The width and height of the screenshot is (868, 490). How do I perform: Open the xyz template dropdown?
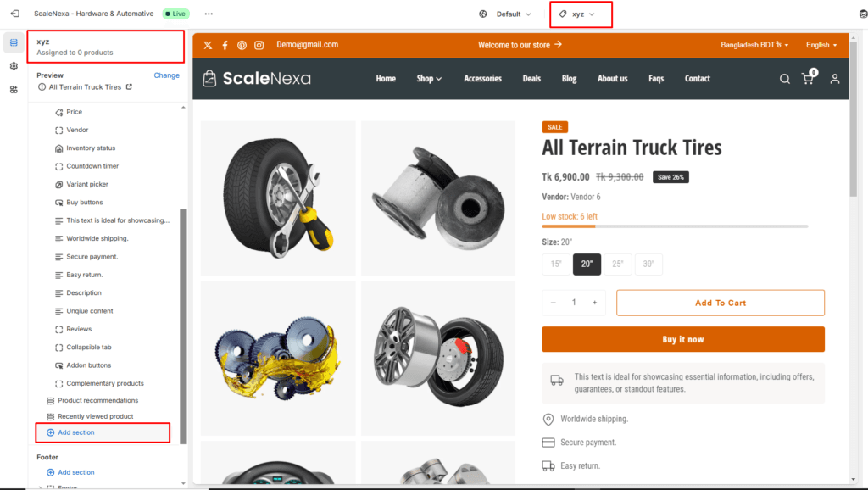point(577,14)
